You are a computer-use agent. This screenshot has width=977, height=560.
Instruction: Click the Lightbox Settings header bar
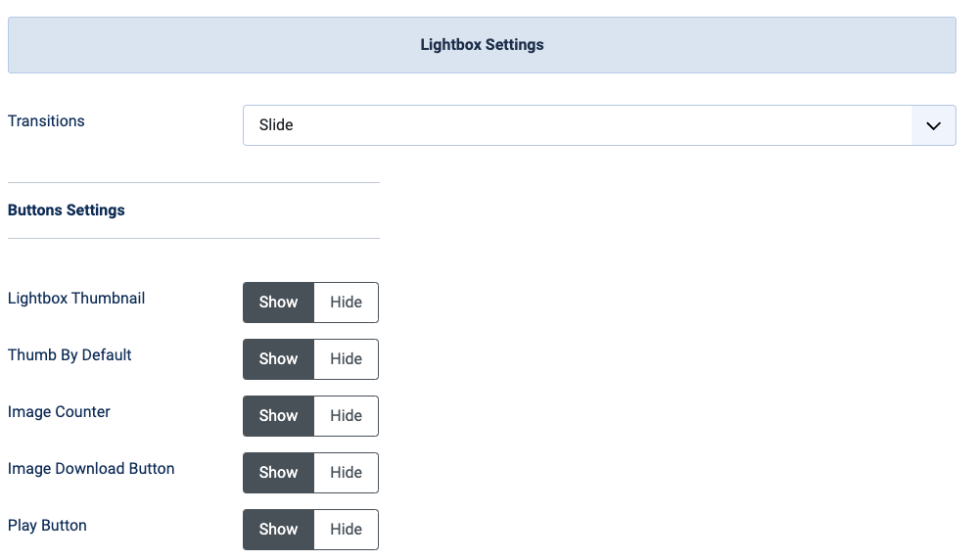(482, 45)
